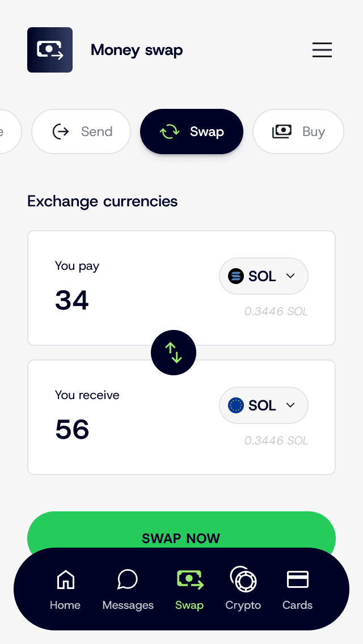Tap the Crypto coin icon in navbar
Screen dimensions: 363x644
243,579
